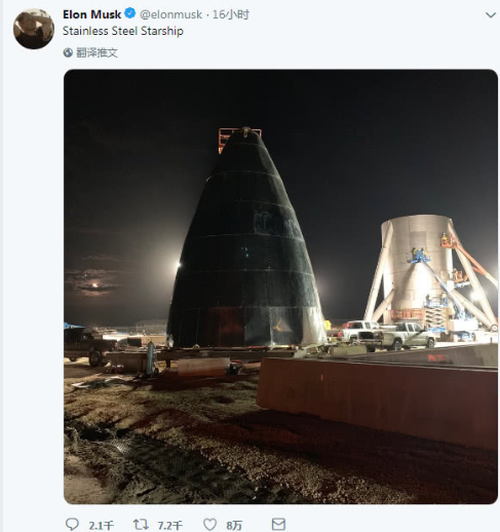
Task: Open the tweet options chevron menu
Action: (x=491, y=15)
